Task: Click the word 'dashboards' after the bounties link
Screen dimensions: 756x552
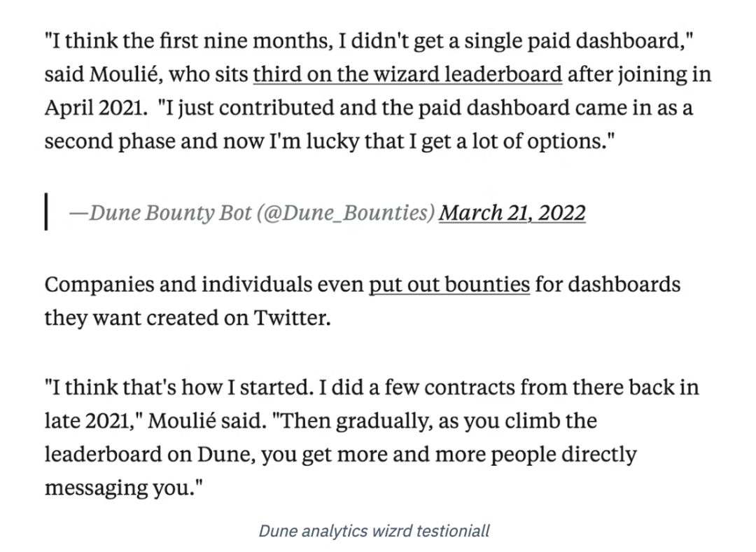Action: pyautogui.click(x=624, y=284)
